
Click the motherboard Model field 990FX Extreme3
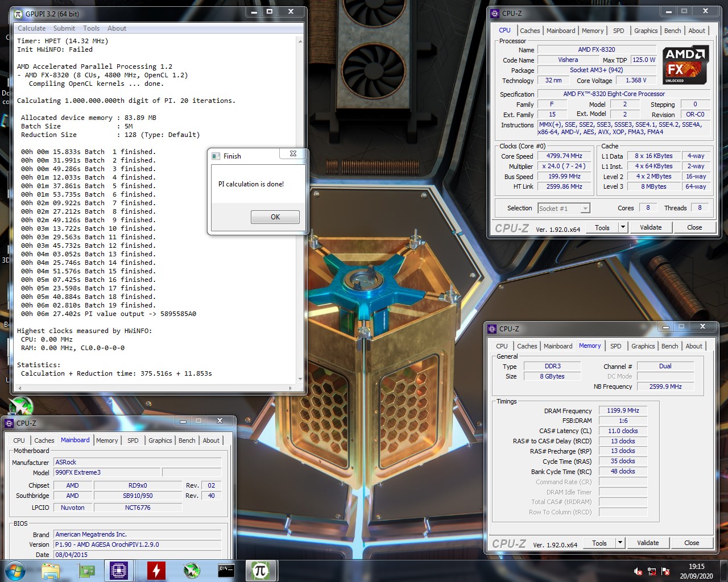[x=107, y=472]
